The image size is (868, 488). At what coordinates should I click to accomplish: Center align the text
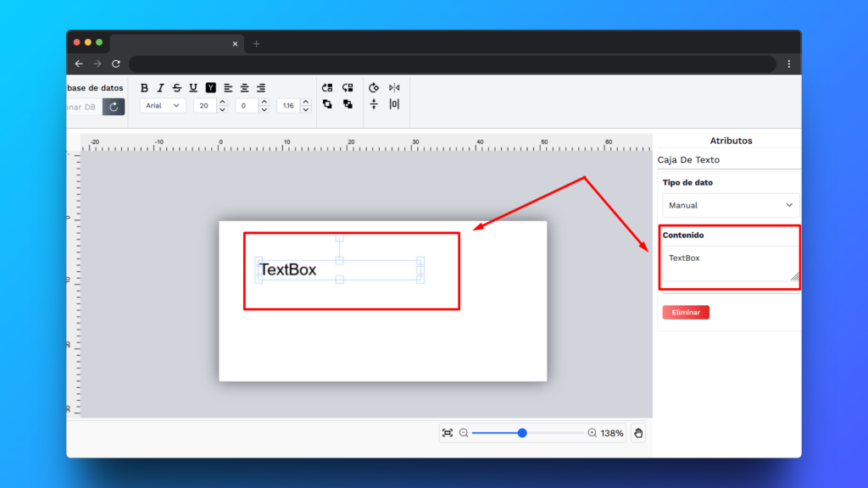(244, 87)
